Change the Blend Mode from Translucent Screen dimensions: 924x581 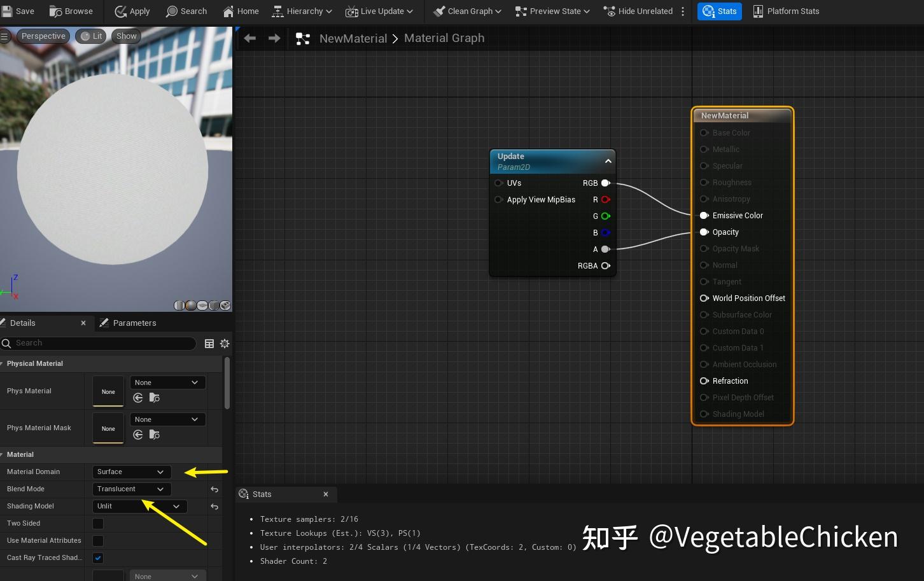(131, 489)
